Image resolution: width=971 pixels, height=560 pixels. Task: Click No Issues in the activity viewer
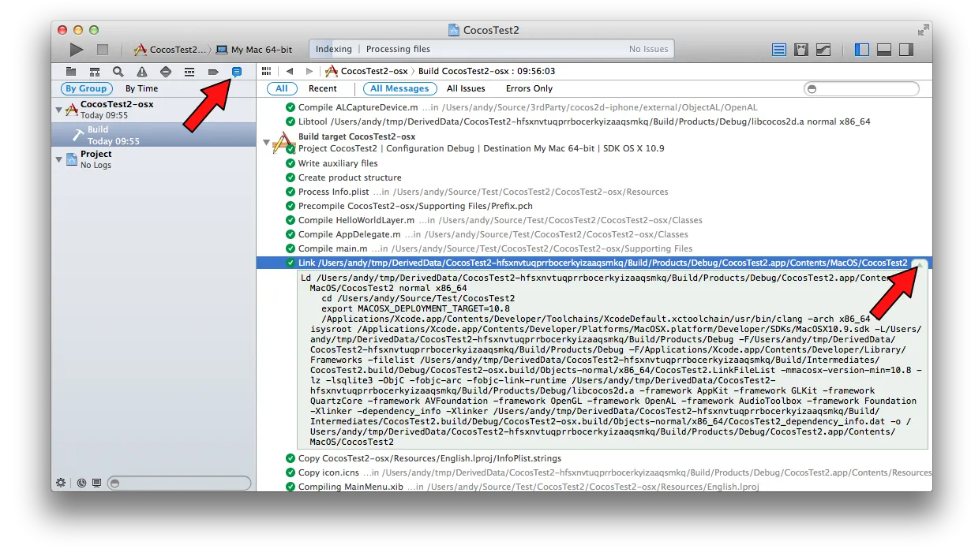click(648, 49)
